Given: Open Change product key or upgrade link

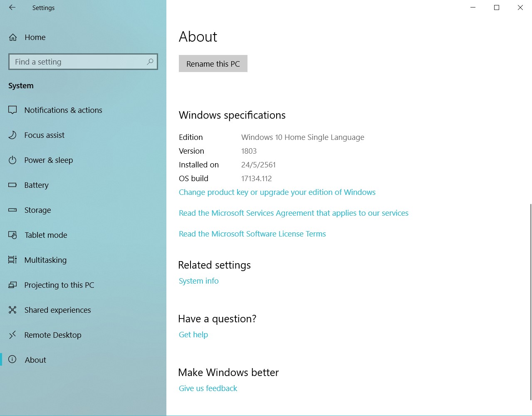Looking at the screenshot, I should pos(277,192).
